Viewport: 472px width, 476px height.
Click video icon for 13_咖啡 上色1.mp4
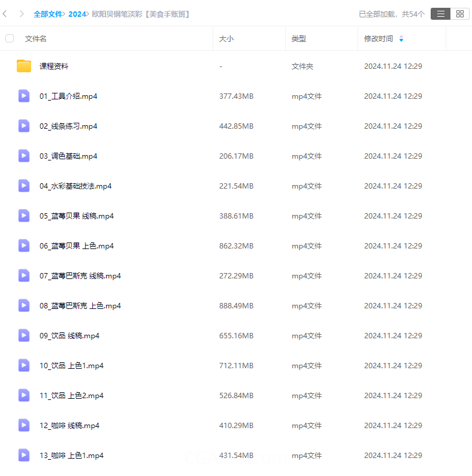24,455
